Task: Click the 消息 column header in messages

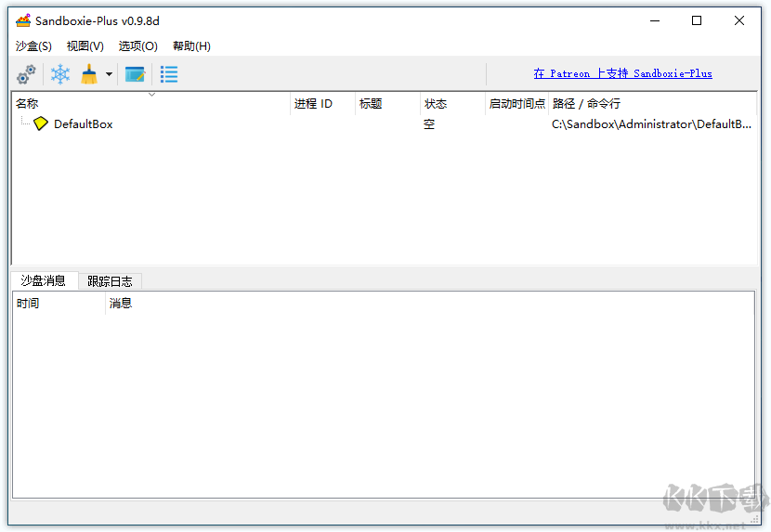Action: coord(430,304)
